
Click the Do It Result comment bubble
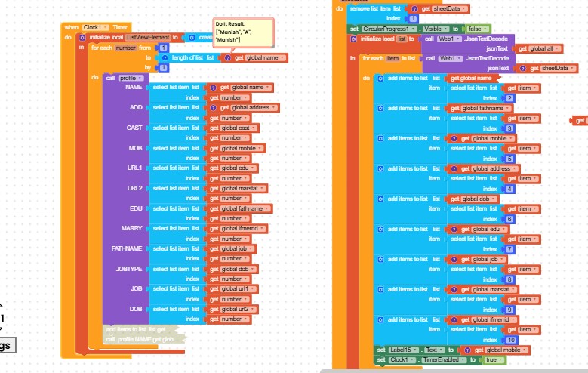243,32
